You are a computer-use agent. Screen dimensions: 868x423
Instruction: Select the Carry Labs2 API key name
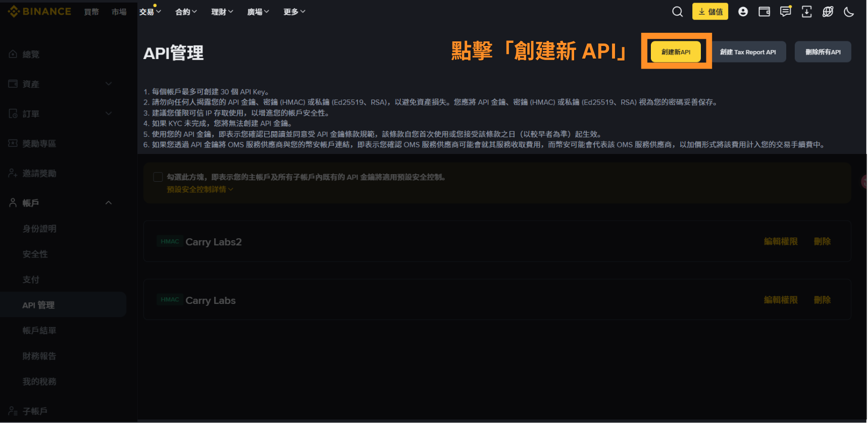pos(214,242)
